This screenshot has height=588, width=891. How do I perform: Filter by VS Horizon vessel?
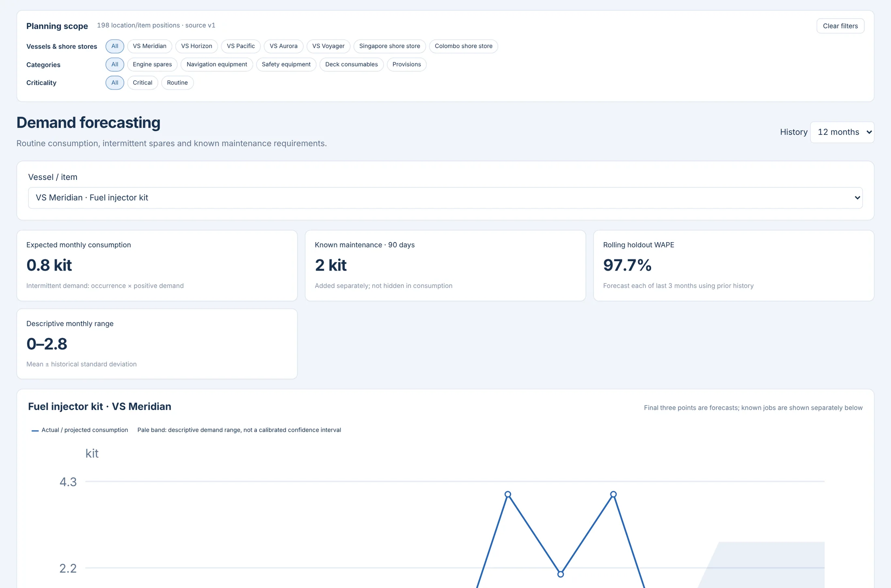pyautogui.click(x=196, y=46)
